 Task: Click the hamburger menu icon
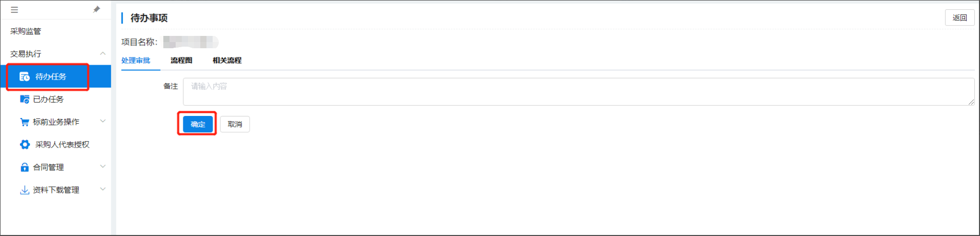coord(14,10)
